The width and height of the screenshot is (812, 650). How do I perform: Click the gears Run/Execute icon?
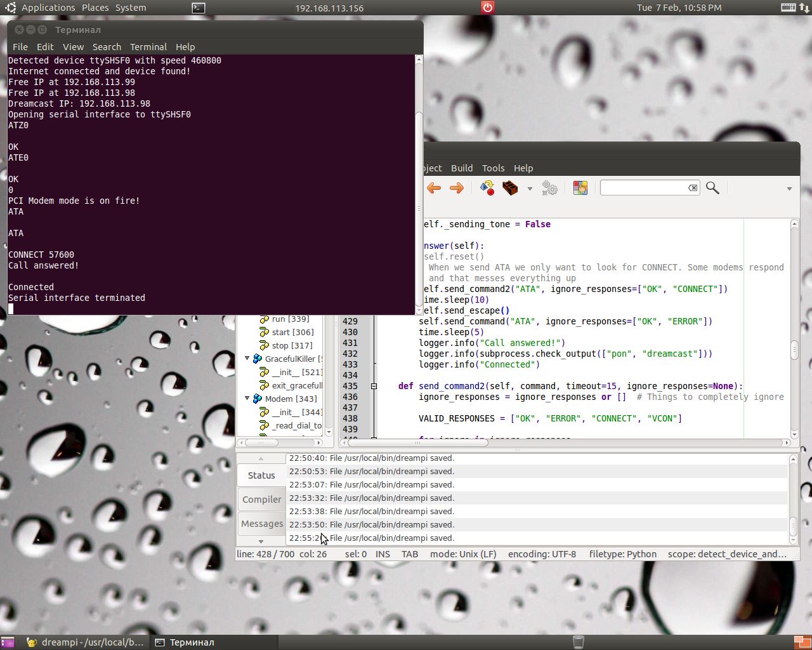549,188
